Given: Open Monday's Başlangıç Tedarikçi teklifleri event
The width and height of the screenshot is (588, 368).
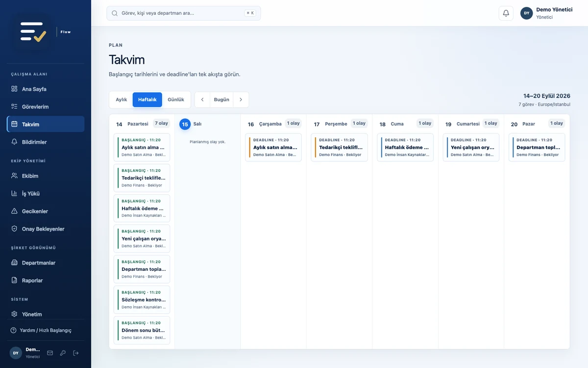Looking at the screenshot, I should 142,178.
